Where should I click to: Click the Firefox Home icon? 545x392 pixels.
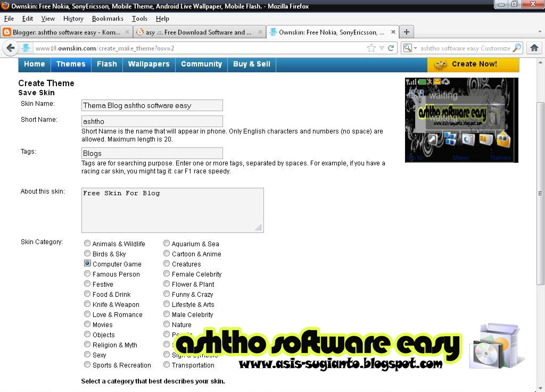(x=534, y=47)
